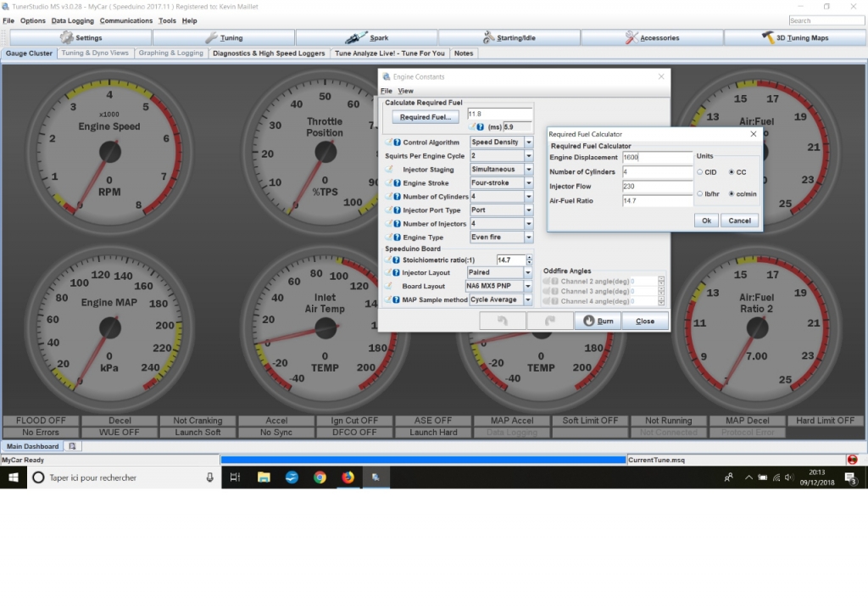The image size is (868, 609).
Task: Open the Injector Staging dropdown
Action: click(x=529, y=170)
